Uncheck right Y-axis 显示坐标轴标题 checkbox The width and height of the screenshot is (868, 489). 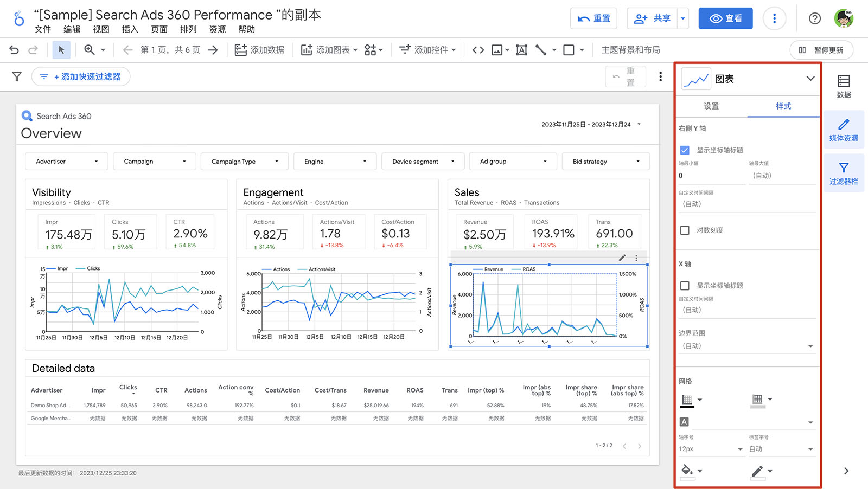[x=685, y=150]
